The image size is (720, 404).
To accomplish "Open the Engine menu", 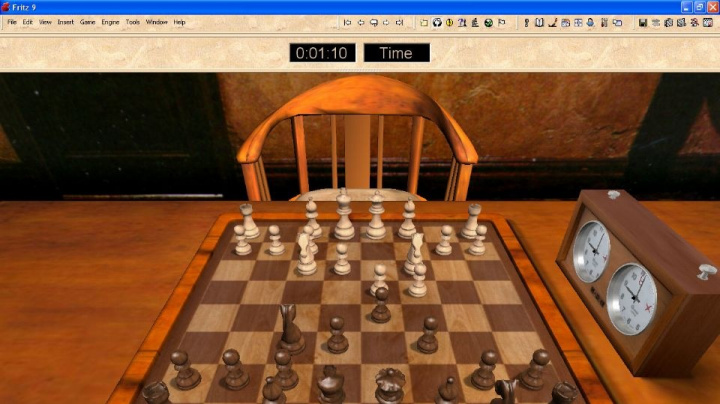I will pos(110,22).
